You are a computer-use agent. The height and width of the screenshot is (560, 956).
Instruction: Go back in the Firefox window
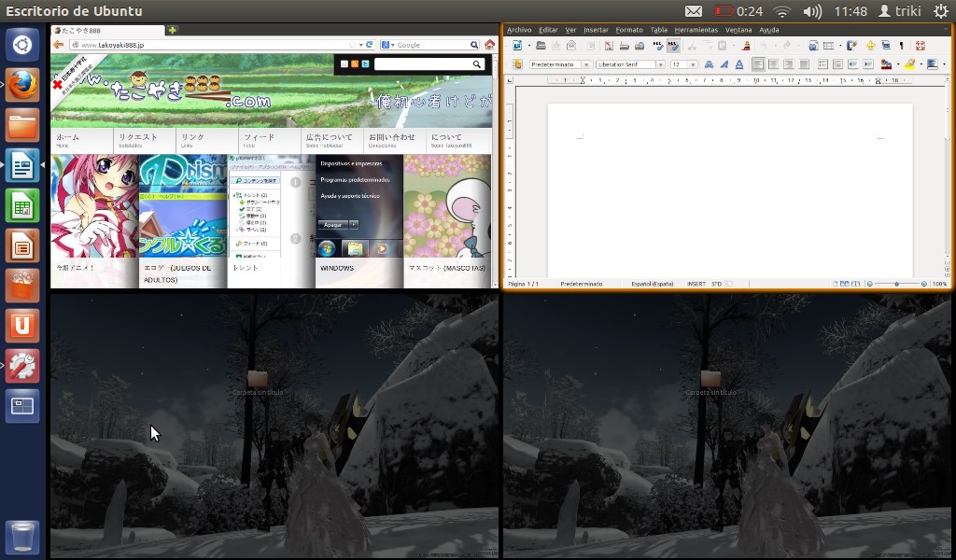coord(59,45)
